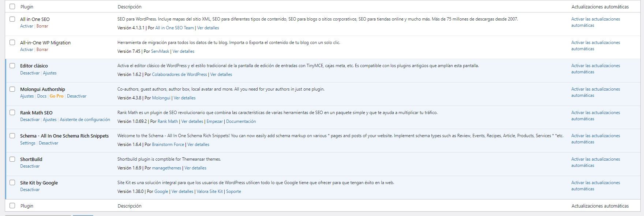View details for Editor clásico
Screen dimensions: 644x216
coord(221,74)
